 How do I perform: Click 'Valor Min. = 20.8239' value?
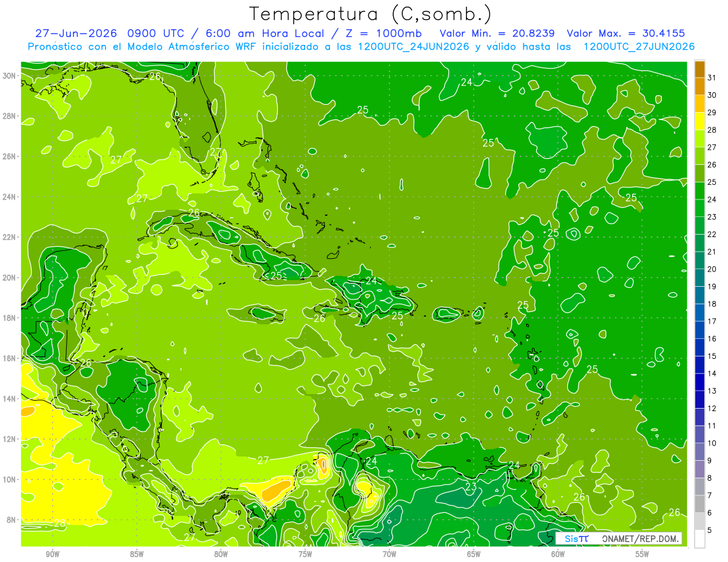497,33
